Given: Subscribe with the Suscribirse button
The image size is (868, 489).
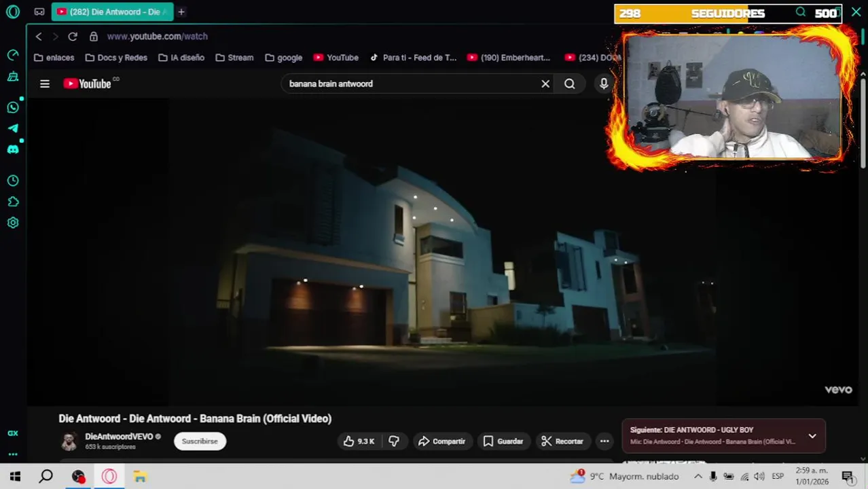Looking at the screenshot, I should point(200,441).
